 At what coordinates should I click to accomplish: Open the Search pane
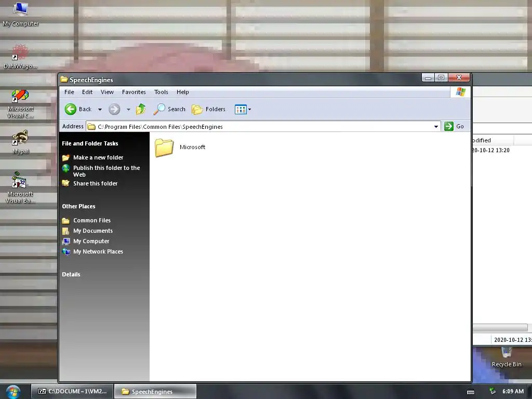click(169, 109)
